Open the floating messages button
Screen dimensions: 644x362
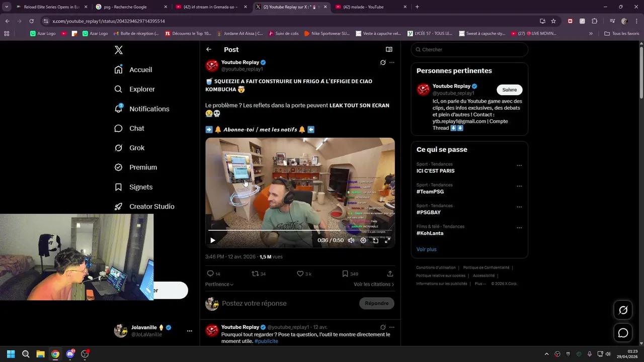pos(623,333)
